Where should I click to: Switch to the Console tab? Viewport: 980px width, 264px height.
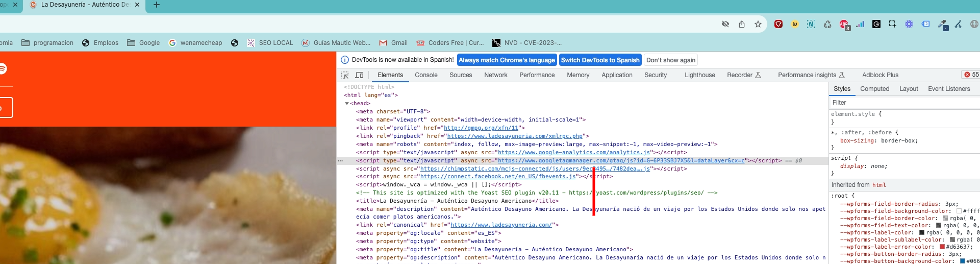(426, 75)
